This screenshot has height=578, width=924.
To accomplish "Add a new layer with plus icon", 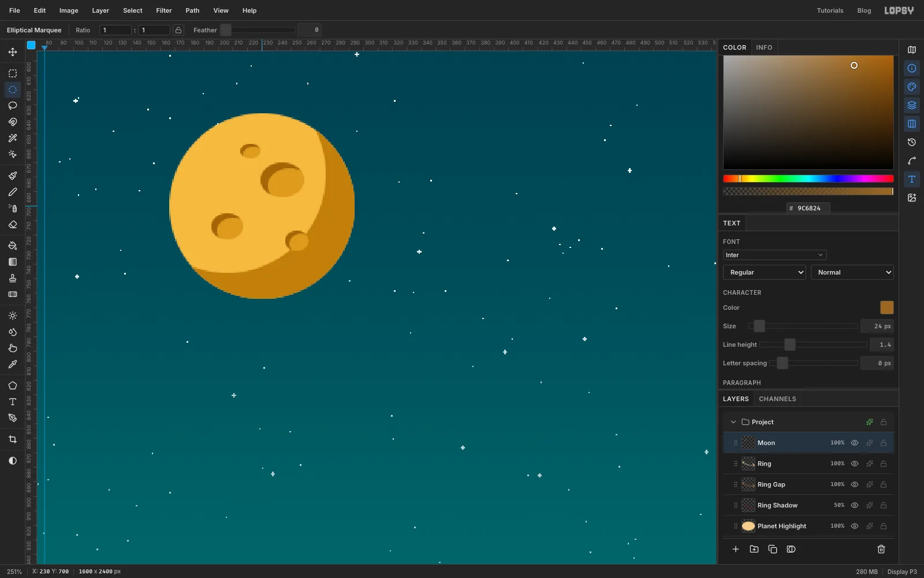I will pyautogui.click(x=736, y=549).
